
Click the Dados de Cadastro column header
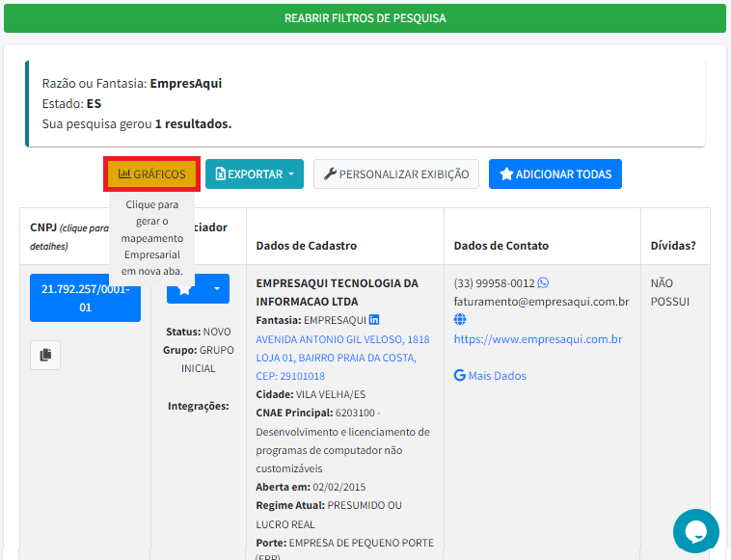coord(306,246)
